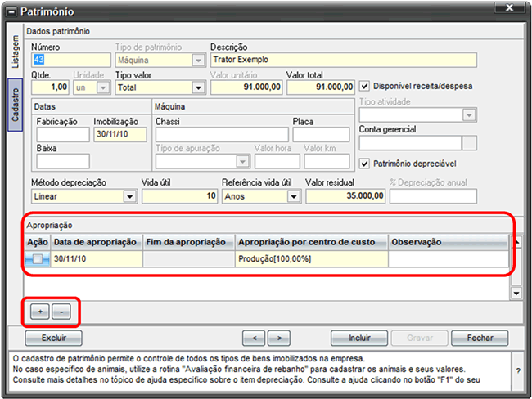Click the appropriation grid scroll down arrow
532x399 pixels.
pos(516,294)
